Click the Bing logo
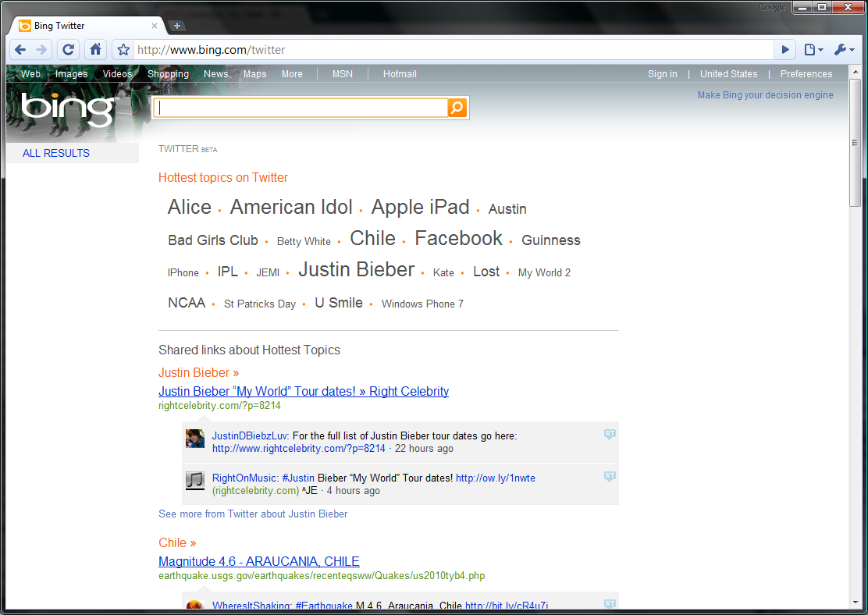This screenshot has height=615, width=868. click(x=69, y=109)
